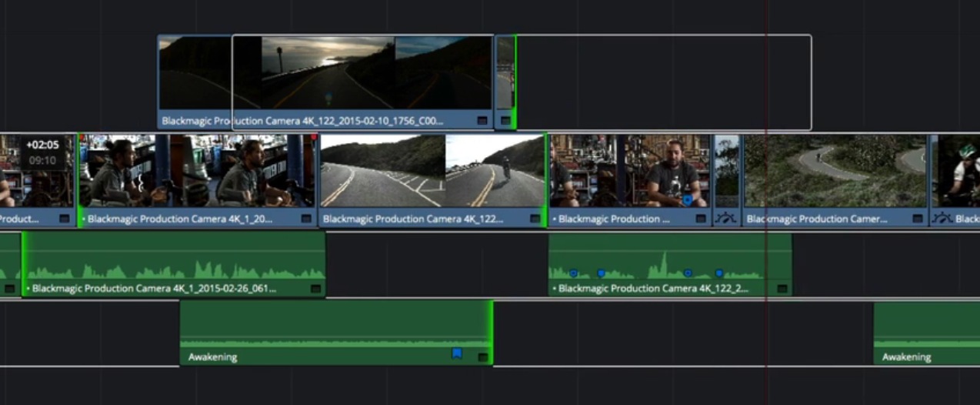Click the badge on the 4K_1_2015-02-26 audio clip
980x405 pixels.
[x=315, y=289]
